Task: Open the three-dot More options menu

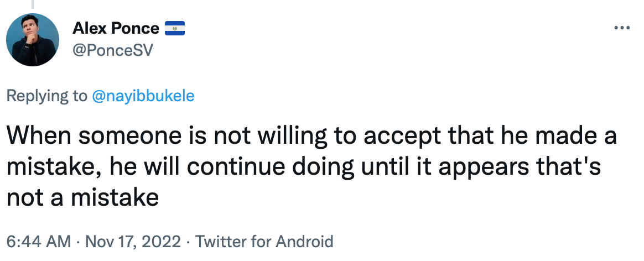Action: 622,28
